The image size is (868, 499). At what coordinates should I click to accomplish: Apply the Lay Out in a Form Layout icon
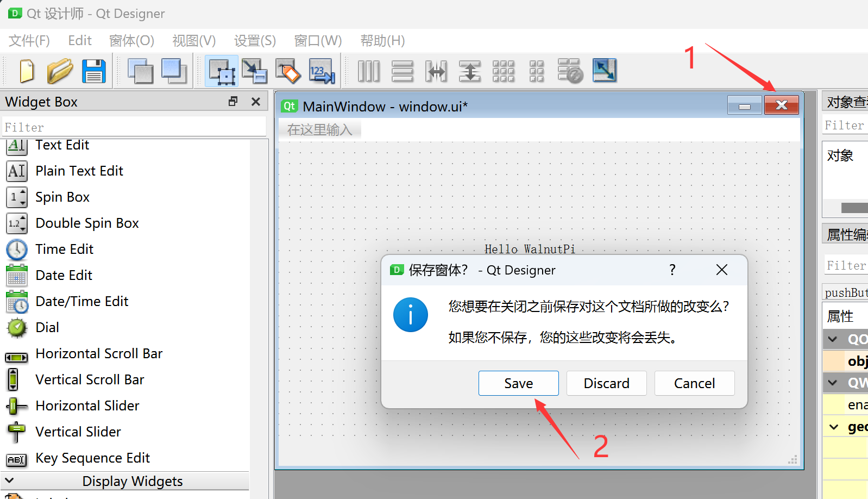coord(537,71)
